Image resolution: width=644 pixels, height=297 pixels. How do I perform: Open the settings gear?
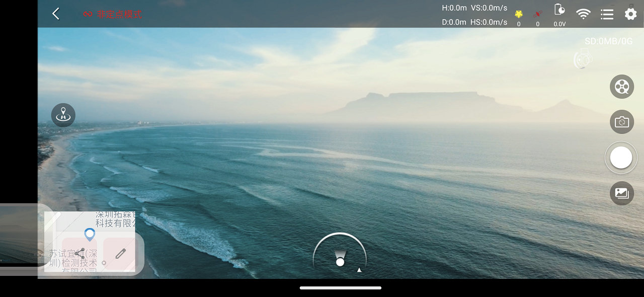click(x=630, y=14)
